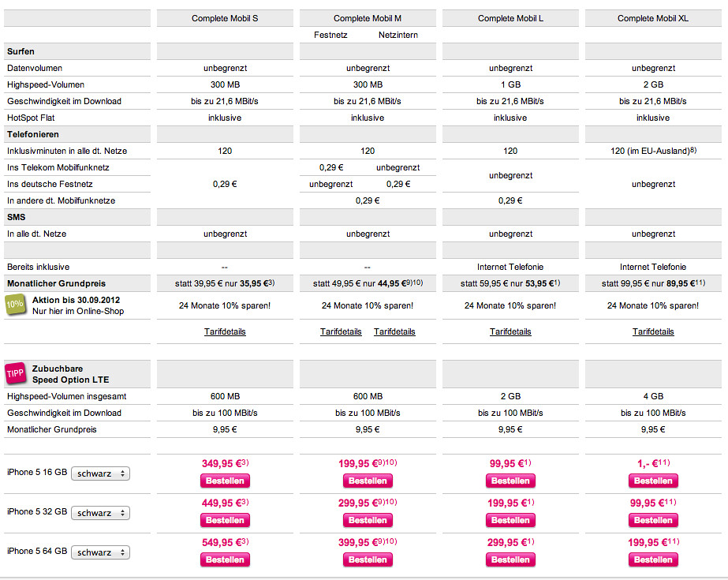The width and height of the screenshot is (728, 580).
Task: Click the green 10% discount badge icon
Action: (15, 305)
